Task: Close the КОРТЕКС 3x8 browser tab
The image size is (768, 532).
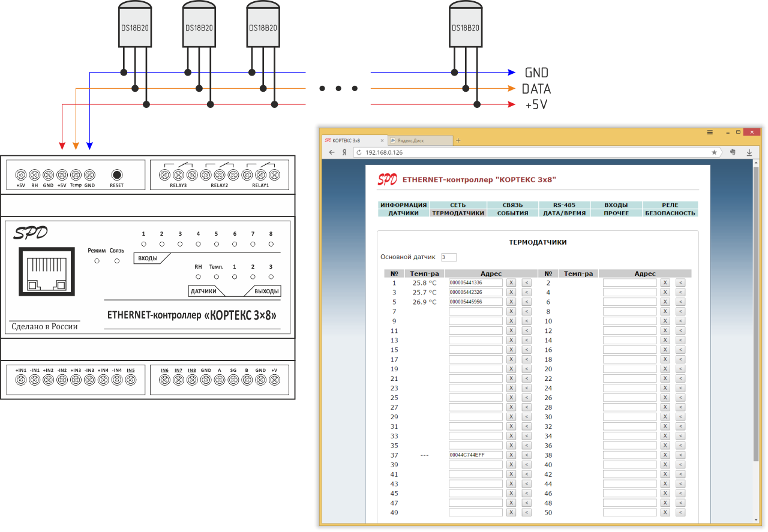Action: [x=382, y=140]
